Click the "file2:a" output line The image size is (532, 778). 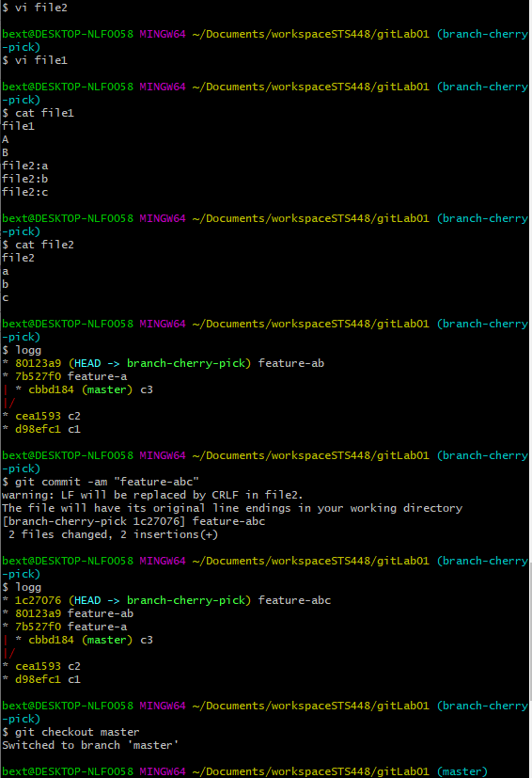[x=25, y=166]
